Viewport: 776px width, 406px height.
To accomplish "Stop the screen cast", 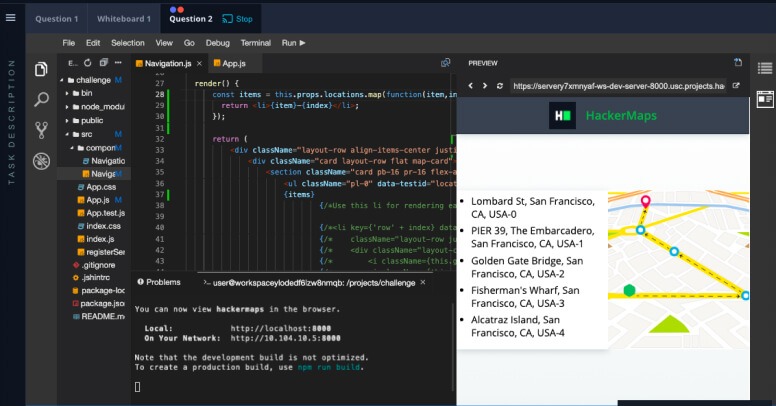I will pos(238,19).
